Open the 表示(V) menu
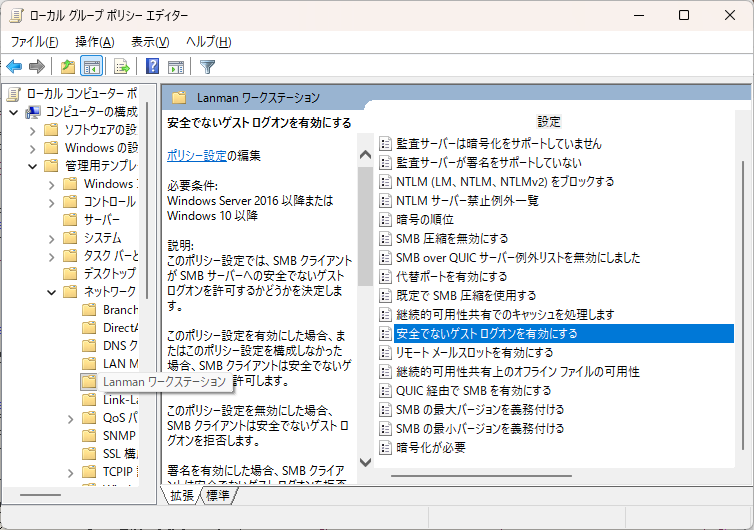754x530 pixels. [x=150, y=41]
